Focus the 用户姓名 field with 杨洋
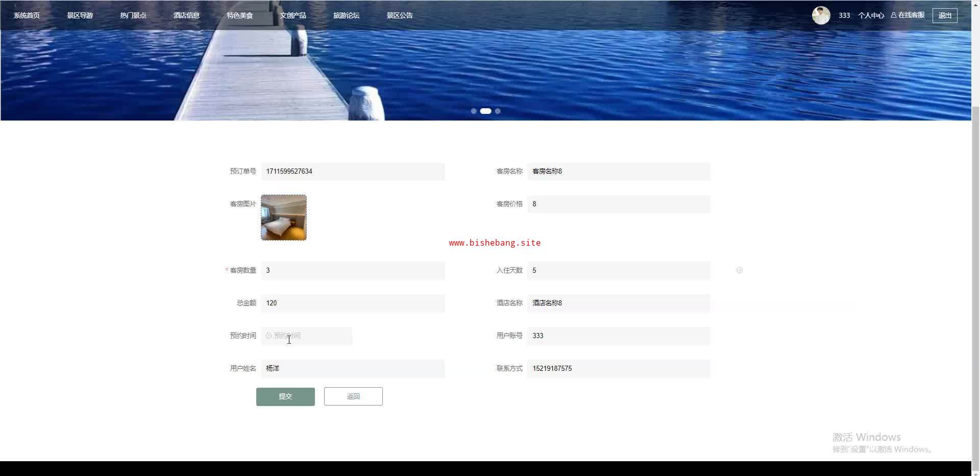 click(x=353, y=369)
